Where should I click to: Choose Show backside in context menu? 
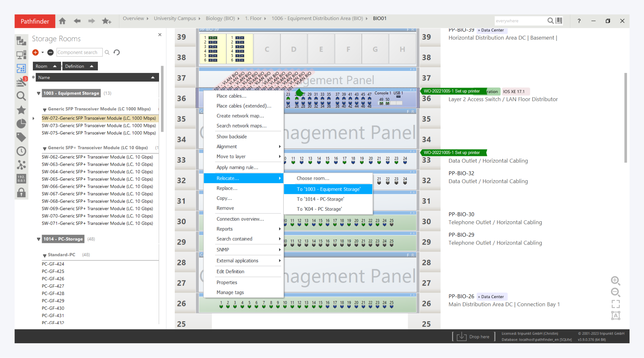click(231, 136)
